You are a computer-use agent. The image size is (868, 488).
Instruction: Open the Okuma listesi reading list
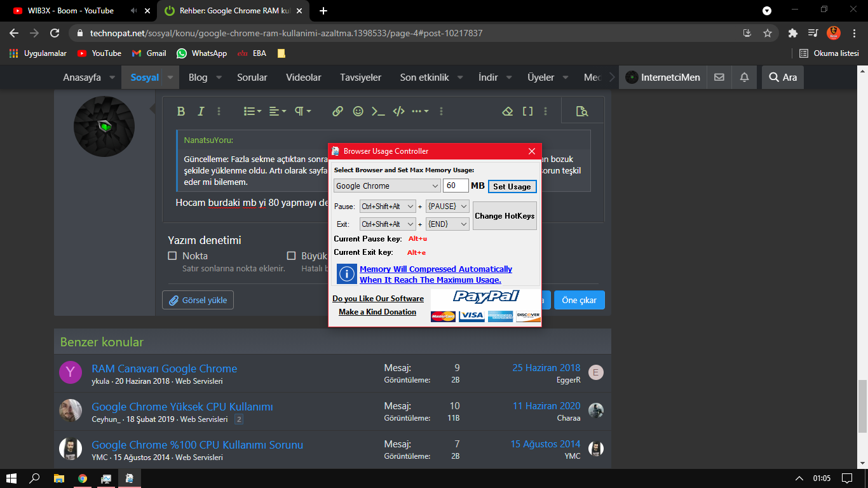coord(829,53)
